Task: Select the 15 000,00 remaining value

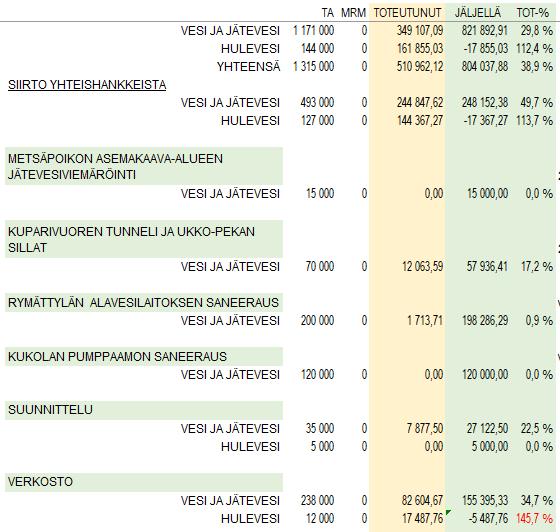Action: (x=488, y=194)
